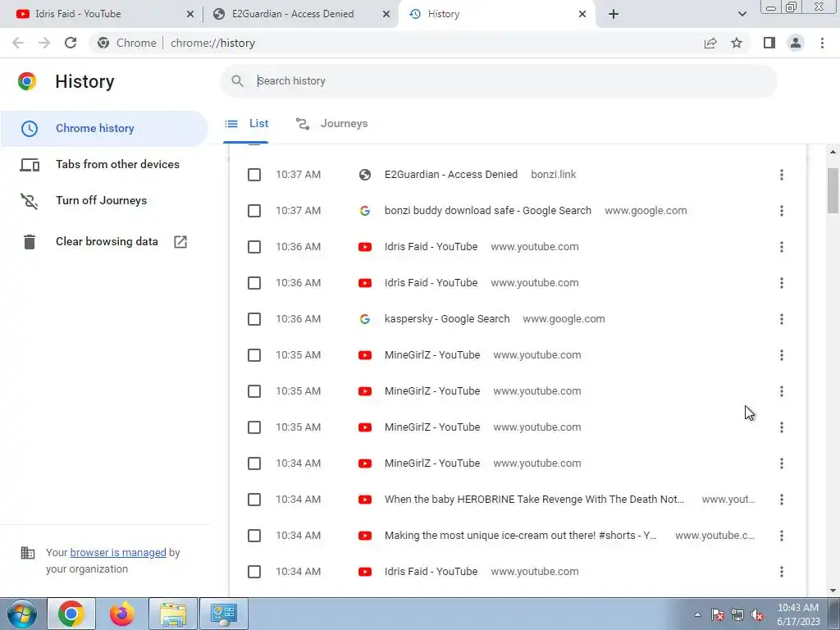Open the Windows Start menu
The width and height of the screenshot is (840, 630).
(21, 614)
